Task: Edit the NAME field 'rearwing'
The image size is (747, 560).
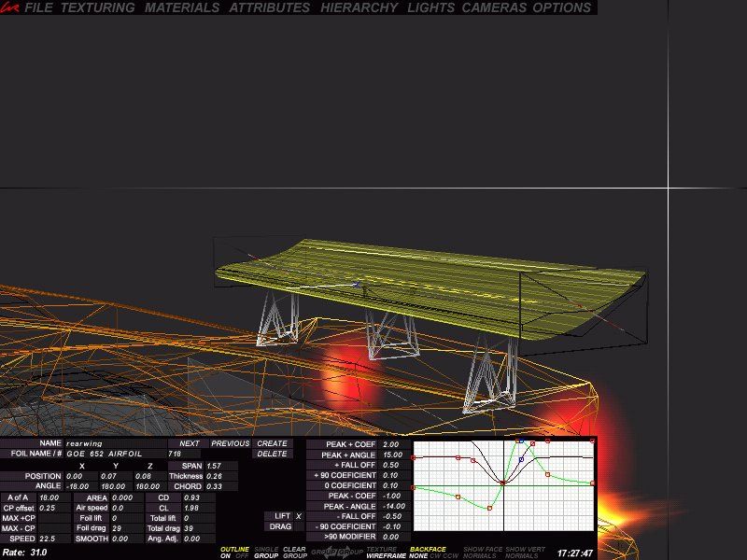Action: (x=116, y=443)
